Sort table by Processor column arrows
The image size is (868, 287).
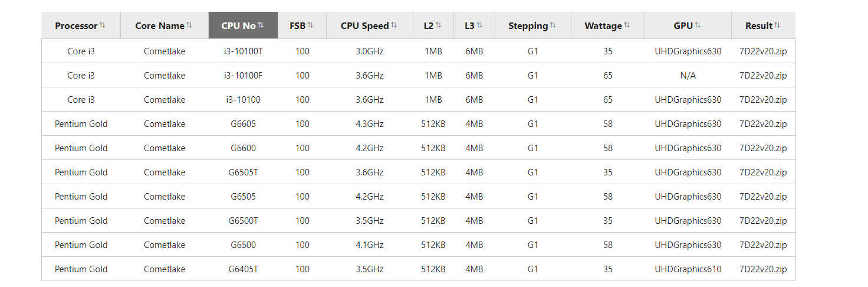(103, 25)
